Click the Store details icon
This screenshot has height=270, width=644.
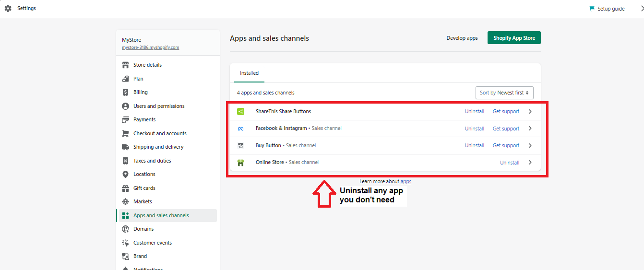tap(125, 65)
